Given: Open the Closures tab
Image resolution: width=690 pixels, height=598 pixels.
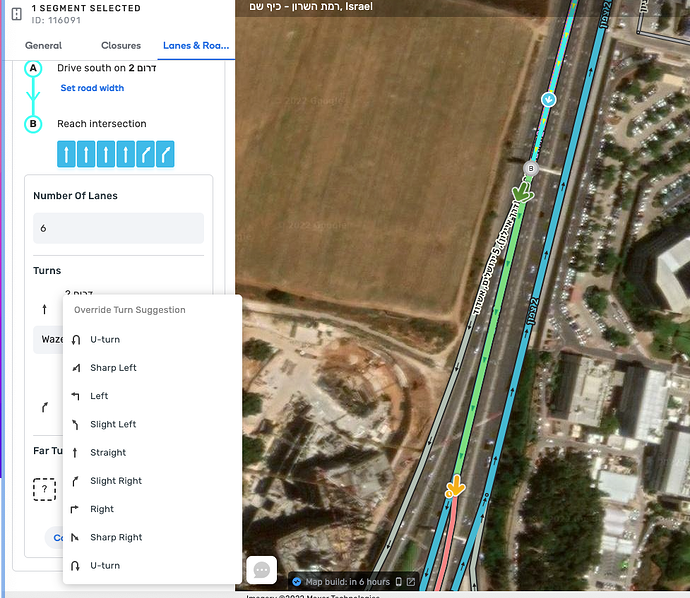Looking at the screenshot, I should 120,46.
